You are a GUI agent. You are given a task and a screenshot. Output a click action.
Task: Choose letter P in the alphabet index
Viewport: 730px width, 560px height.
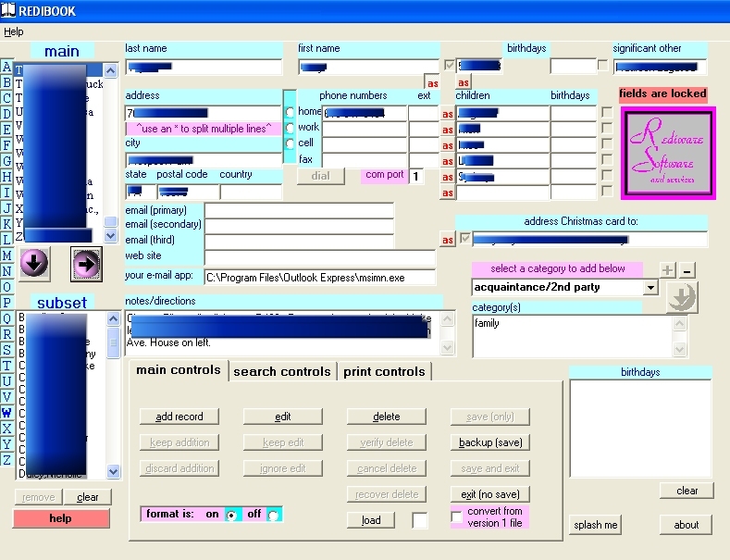click(x=6, y=303)
